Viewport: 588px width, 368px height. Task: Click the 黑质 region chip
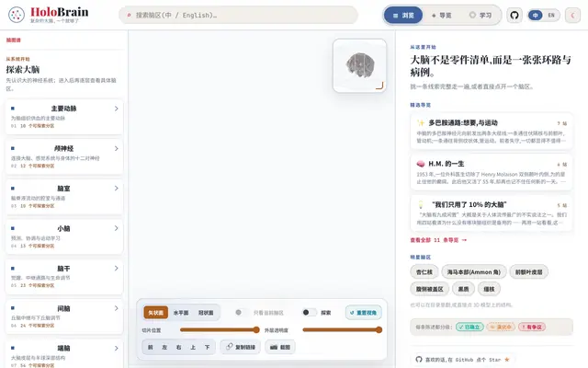click(x=463, y=289)
